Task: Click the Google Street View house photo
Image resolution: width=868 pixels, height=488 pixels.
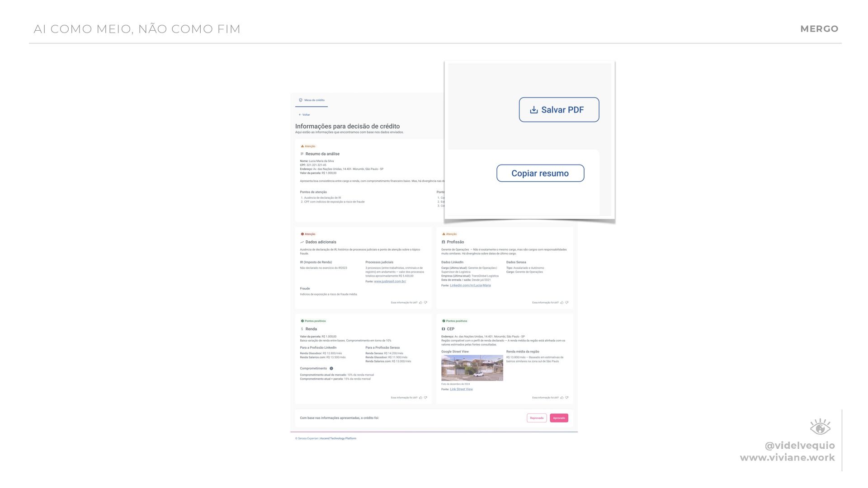Action: tap(472, 368)
